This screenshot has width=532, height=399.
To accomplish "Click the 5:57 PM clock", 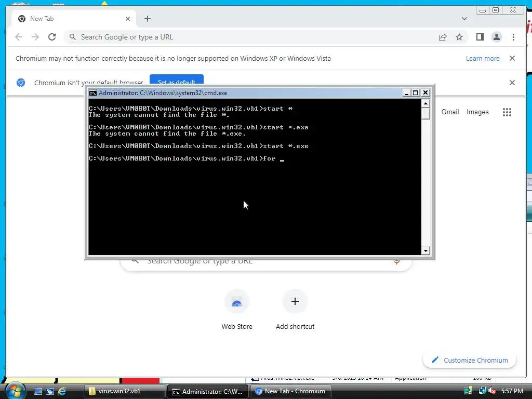I will (x=512, y=391).
